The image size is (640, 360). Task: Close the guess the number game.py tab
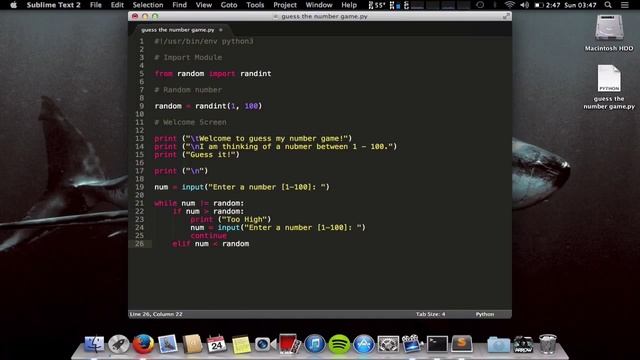pos(221,30)
